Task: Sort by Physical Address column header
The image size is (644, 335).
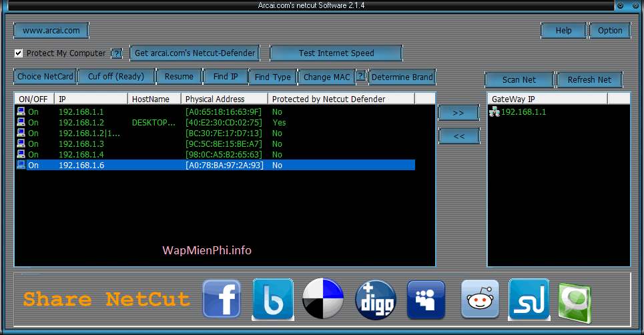Action: (x=225, y=99)
